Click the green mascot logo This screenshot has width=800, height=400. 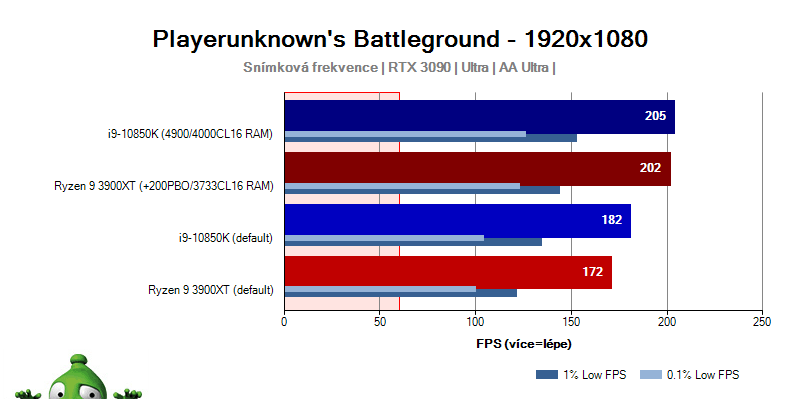click(x=78, y=377)
